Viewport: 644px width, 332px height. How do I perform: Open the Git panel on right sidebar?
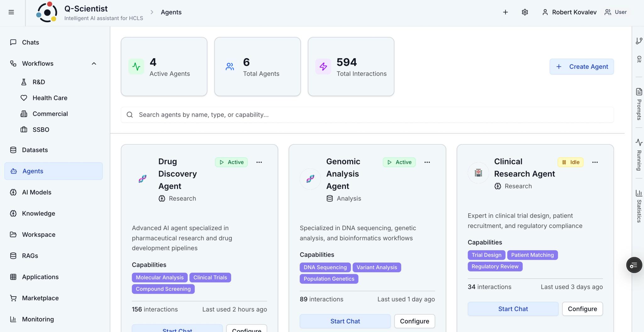click(x=639, y=41)
